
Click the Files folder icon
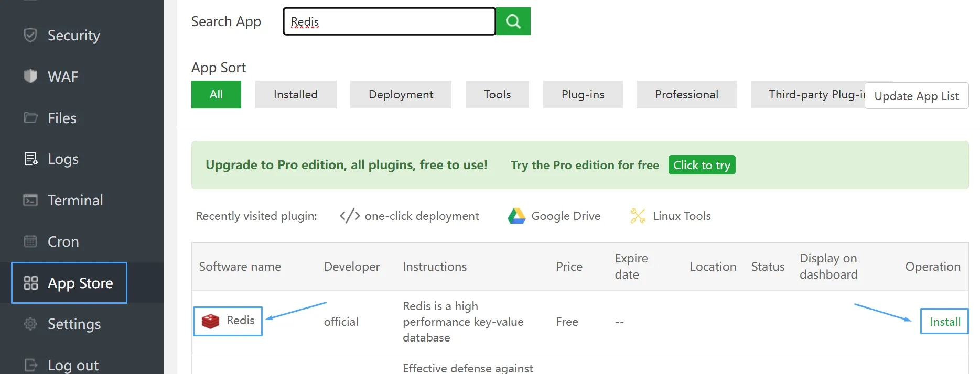(x=30, y=117)
